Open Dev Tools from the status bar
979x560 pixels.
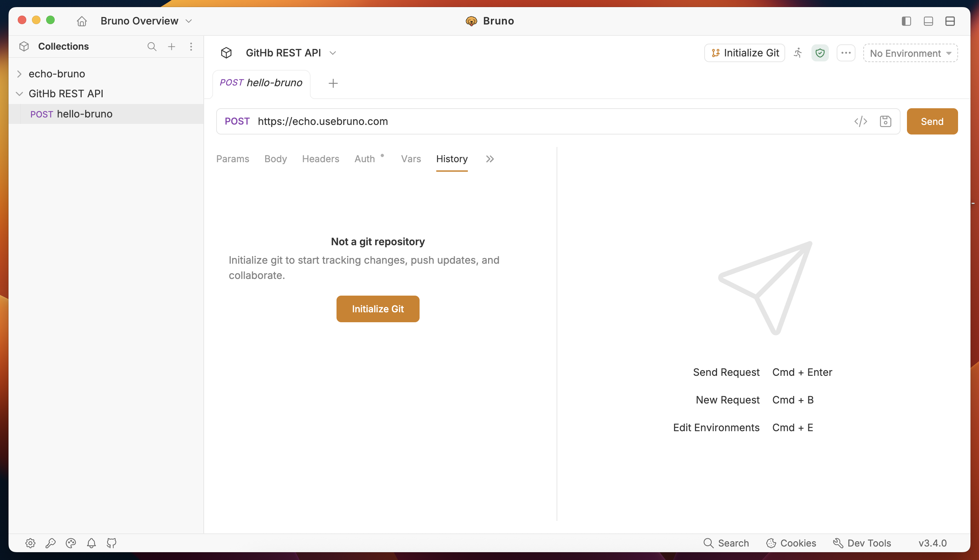tap(862, 543)
